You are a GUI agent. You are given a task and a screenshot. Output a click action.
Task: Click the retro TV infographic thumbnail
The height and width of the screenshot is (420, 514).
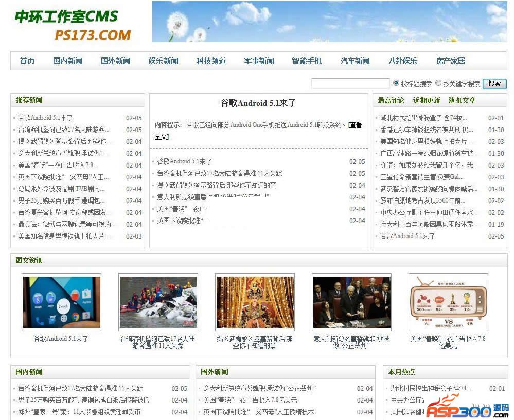click(449, 302)
